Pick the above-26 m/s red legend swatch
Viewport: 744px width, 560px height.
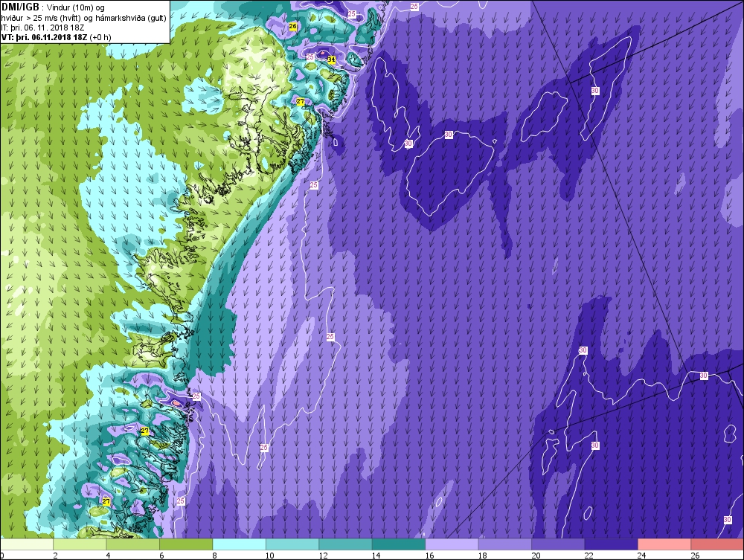[x=717, y=544]
